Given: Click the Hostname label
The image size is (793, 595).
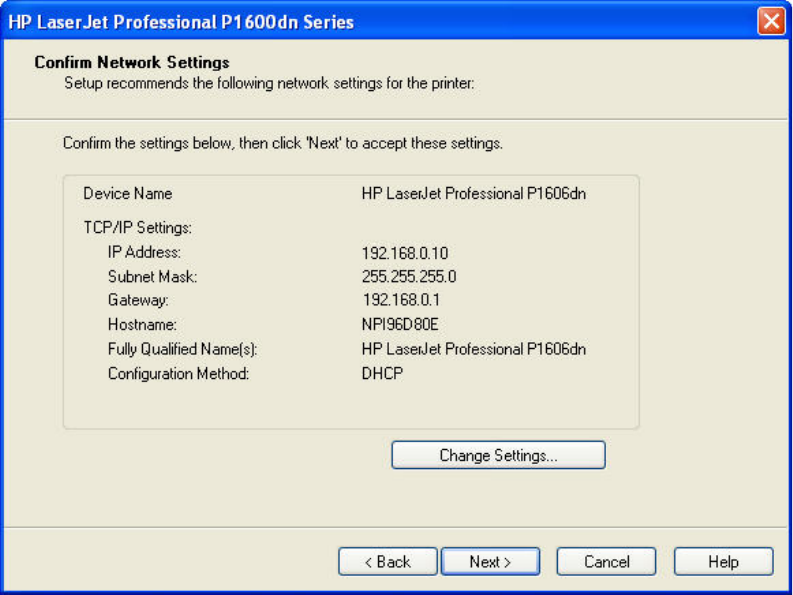Looking at the screenshot, I should [140, 325].
